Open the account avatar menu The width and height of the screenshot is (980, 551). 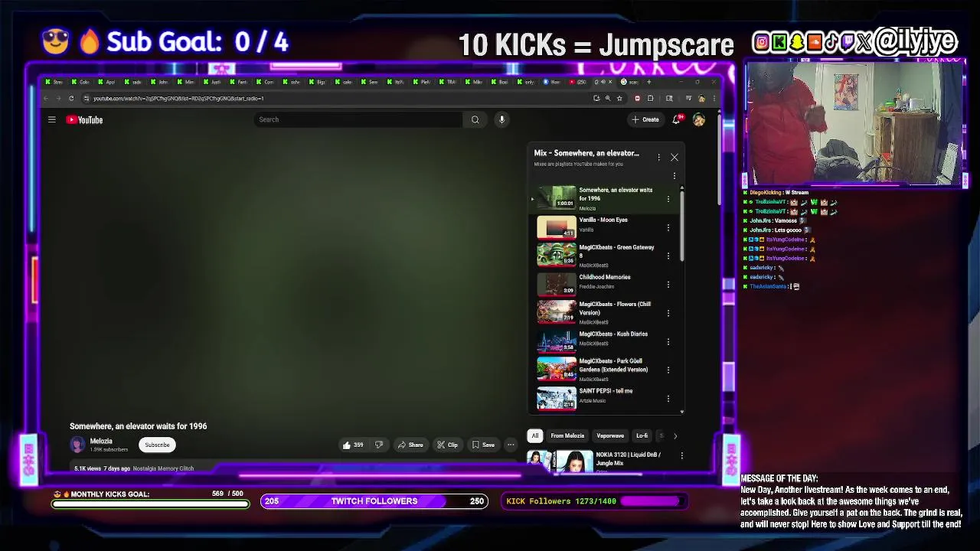(698, 119)
